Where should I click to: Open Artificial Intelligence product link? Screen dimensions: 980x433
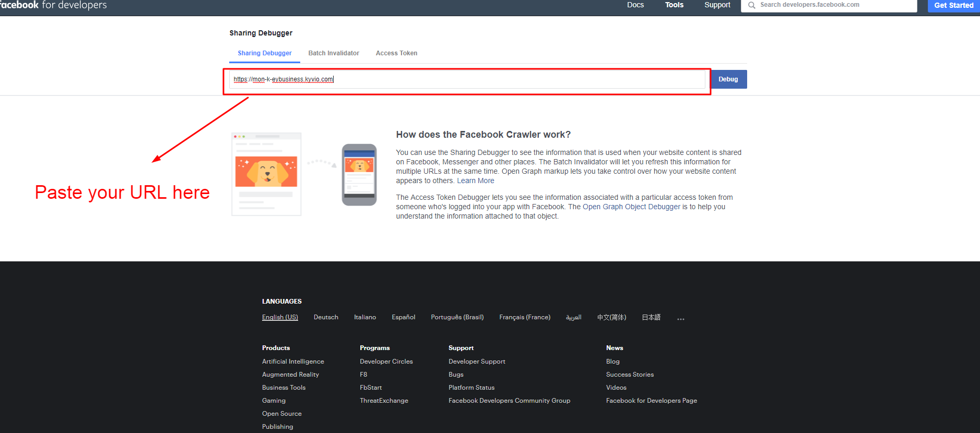(293, 362)
